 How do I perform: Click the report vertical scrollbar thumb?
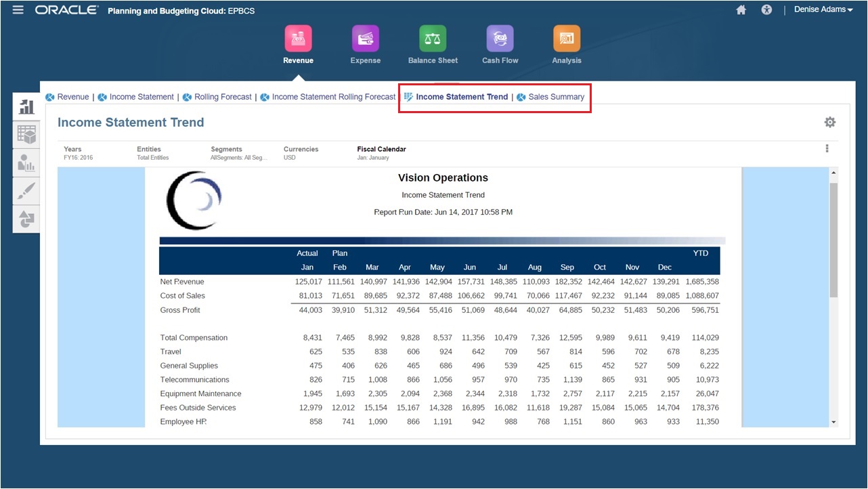(833, 239)
